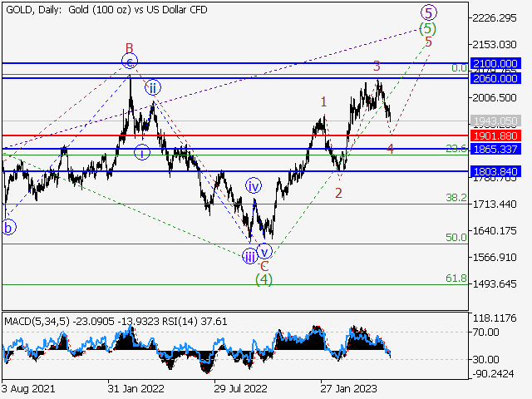Click the 1566.910 price axis value

(x=495, y=257)
